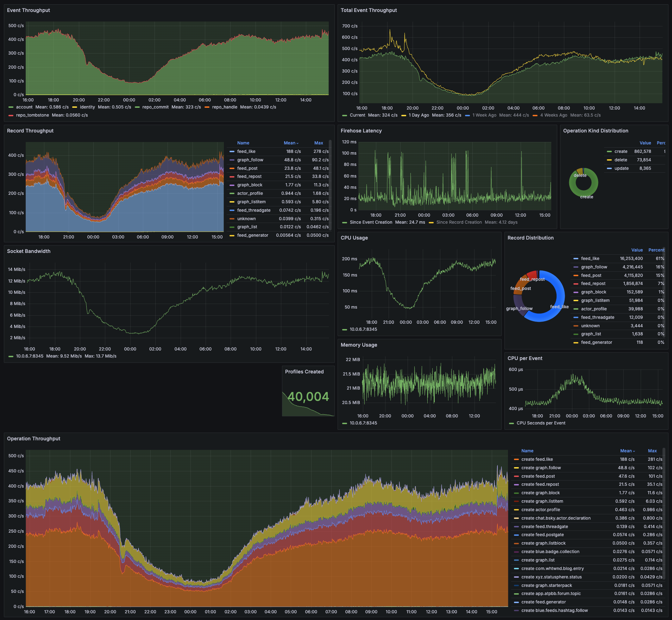Sort the Record Throughput table by Max column
Image resolution: width=672 pixels, height=620 pixels.
pyautogui.click(x=319, y=143)
